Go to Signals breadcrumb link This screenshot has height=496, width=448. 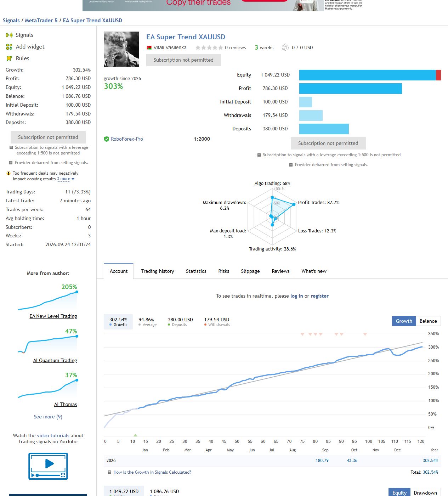[x=11, y=21]
